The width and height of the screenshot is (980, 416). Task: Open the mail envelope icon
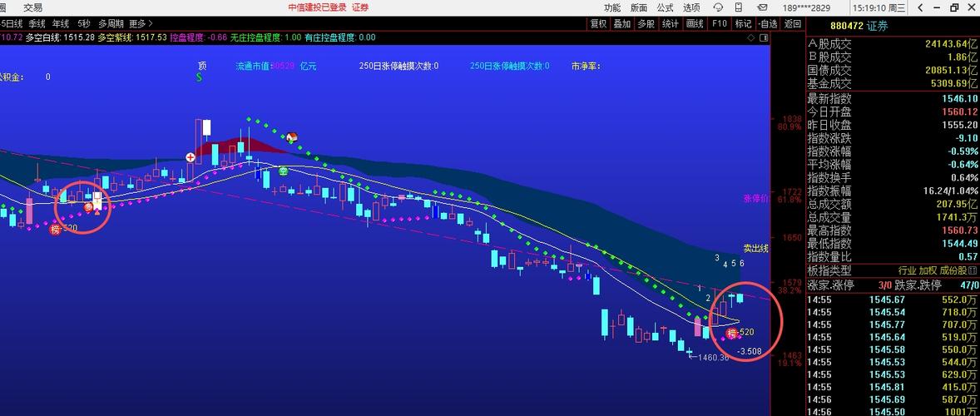tap(761, 7)
